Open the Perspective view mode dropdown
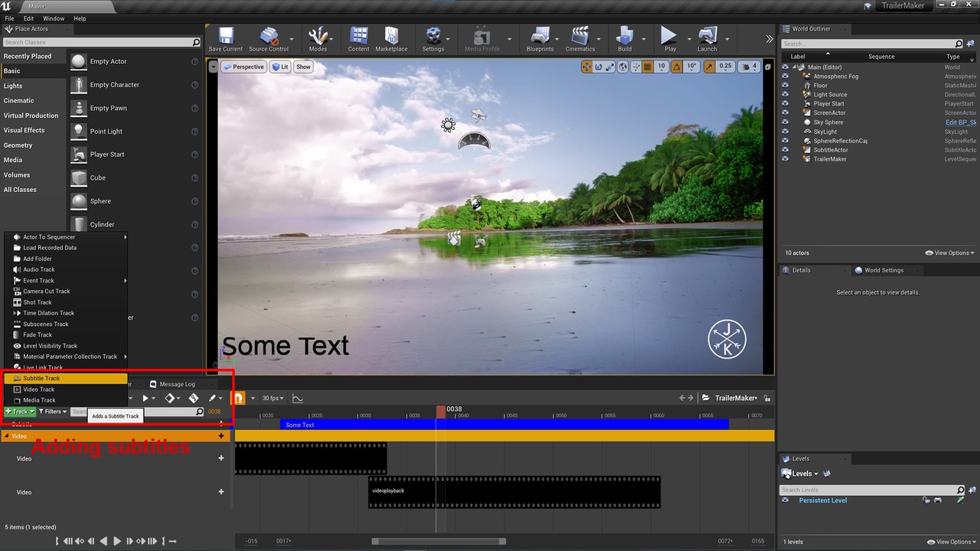980x551 pixels. [x=243, y=67]
